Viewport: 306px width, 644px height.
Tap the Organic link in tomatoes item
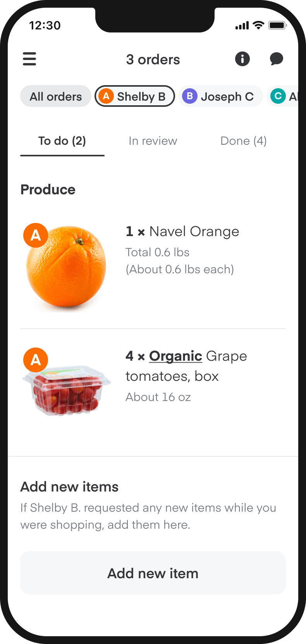point(175,356)
